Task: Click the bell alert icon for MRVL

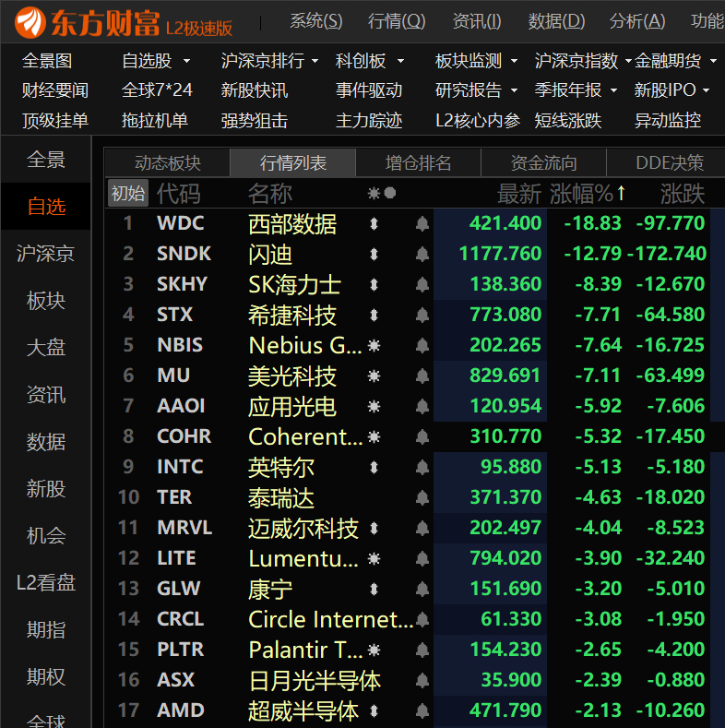Action: click(x=422, y=529)
